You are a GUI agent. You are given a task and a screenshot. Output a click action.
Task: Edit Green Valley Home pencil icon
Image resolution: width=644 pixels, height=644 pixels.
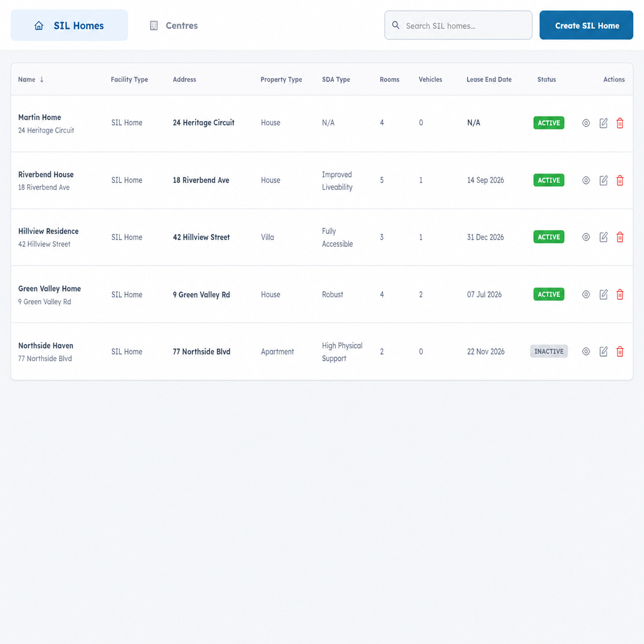[603, 294]
